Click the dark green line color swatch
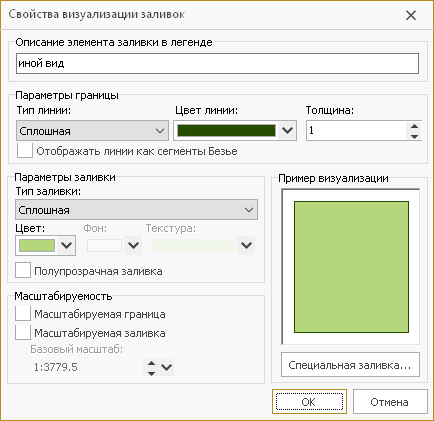The height and width of the screenshot is (421, 434). pyautogui.click(x=226, y=130)
